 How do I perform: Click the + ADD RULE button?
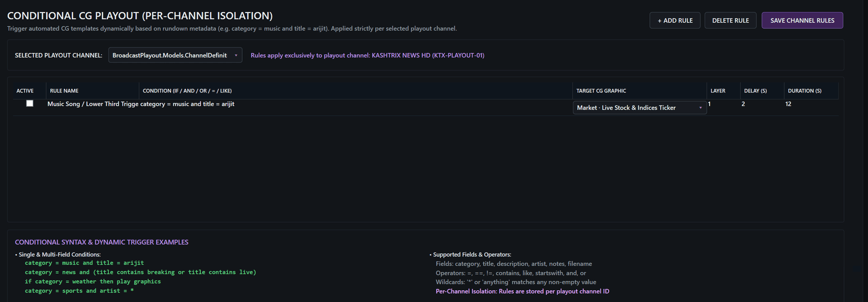(x=675, y=20)
